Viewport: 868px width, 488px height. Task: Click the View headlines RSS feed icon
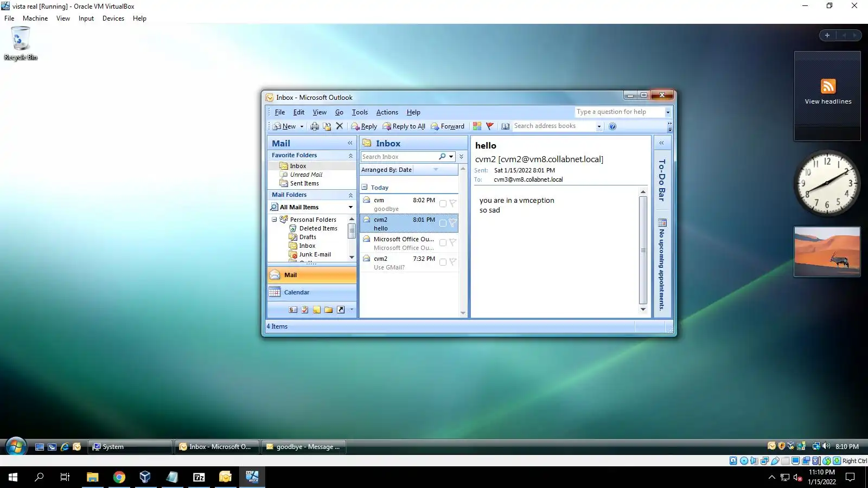(x=828, y=86)
